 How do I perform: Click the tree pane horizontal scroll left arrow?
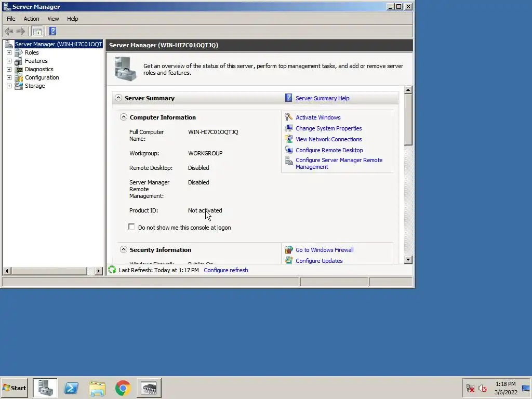[x=7, y=271]
